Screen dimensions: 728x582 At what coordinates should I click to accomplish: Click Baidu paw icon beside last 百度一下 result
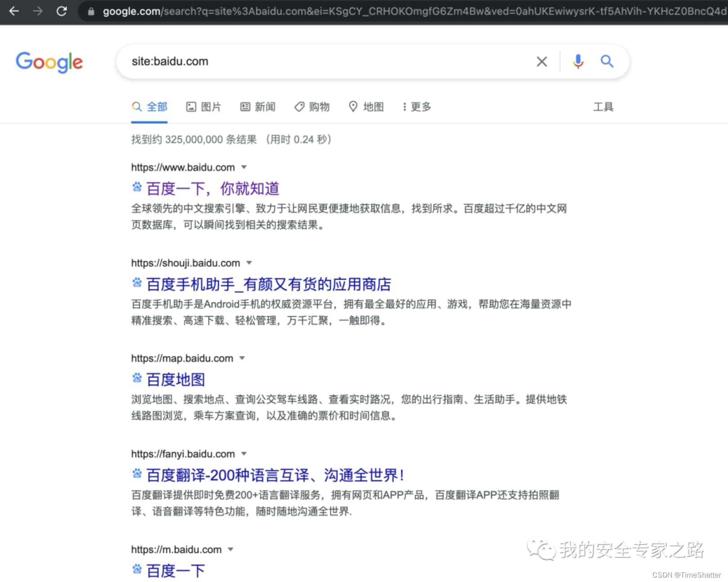(137, 569)
